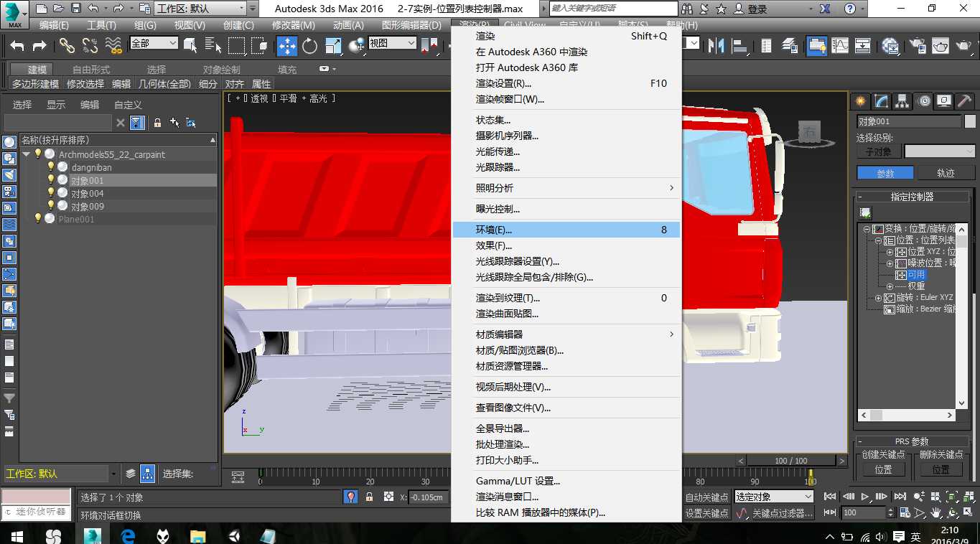
Task: Switch to the Display command panel tab
Action: [945, 101]
